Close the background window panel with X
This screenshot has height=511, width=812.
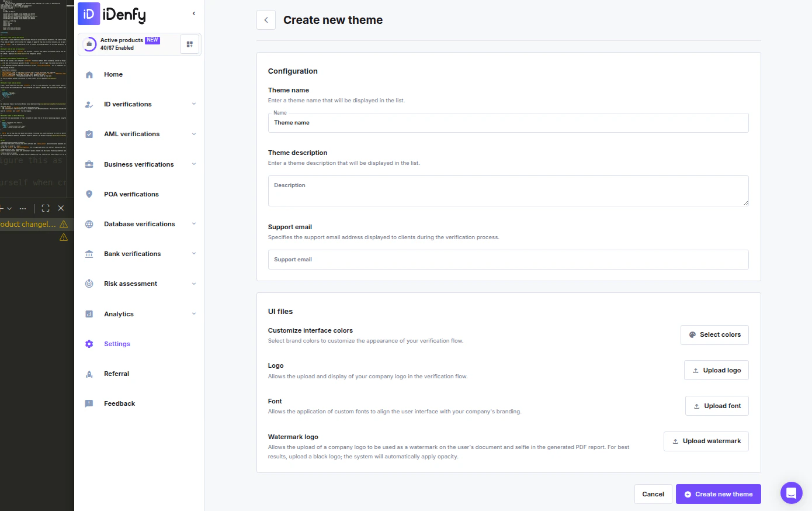coord(61,208)
